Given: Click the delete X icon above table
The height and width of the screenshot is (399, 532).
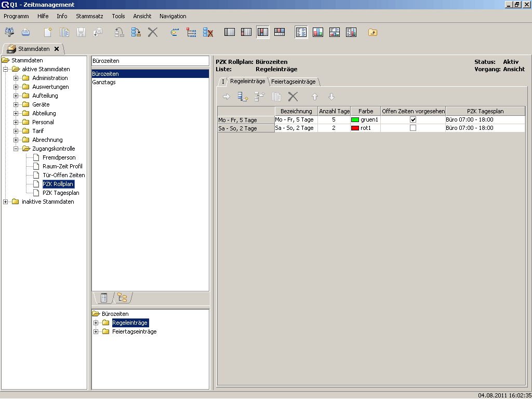Looking at the screenshot, I should coord(293,97).
